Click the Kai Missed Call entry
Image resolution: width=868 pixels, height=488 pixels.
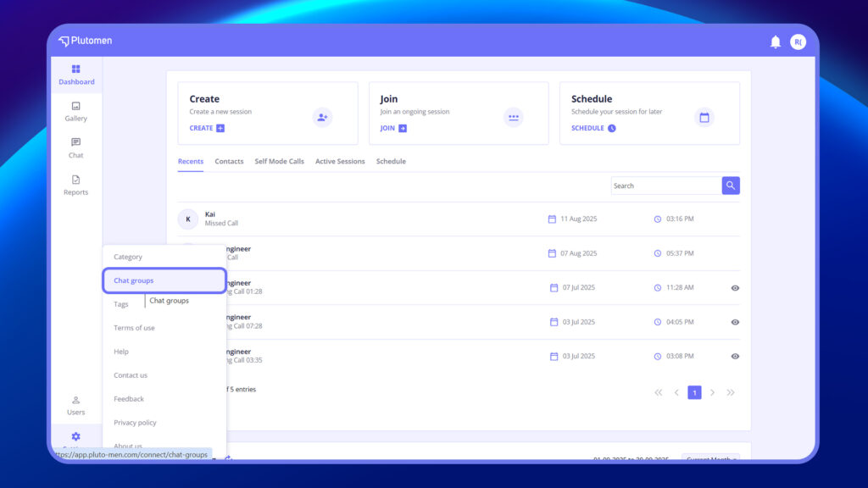[459, 219]
